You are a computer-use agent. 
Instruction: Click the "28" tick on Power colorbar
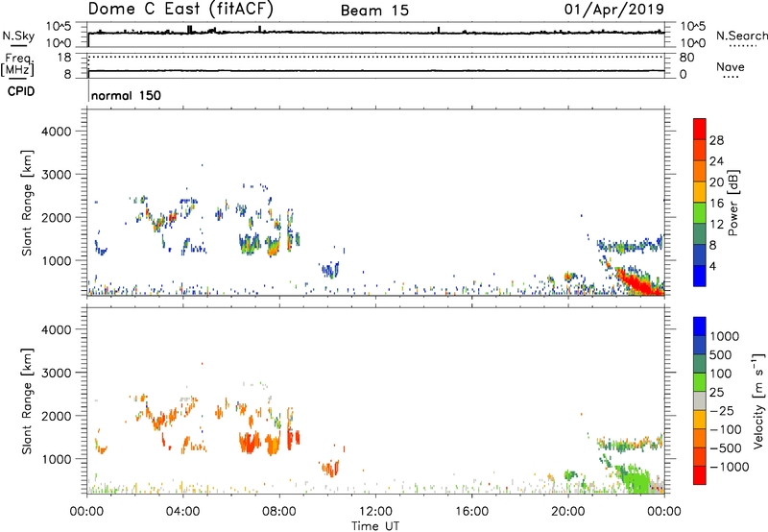point(716,140)
